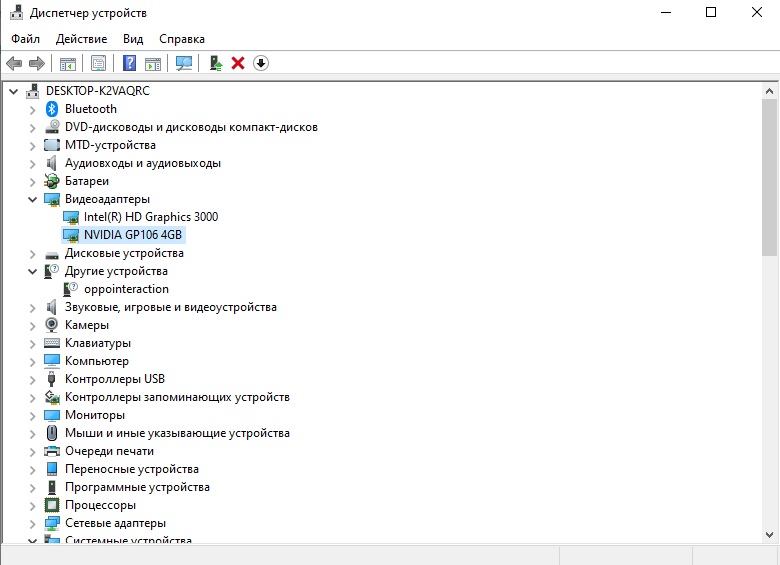Expand the Процессоры category
The height and width of the screenshot is (565, 780).
(32, 506)
